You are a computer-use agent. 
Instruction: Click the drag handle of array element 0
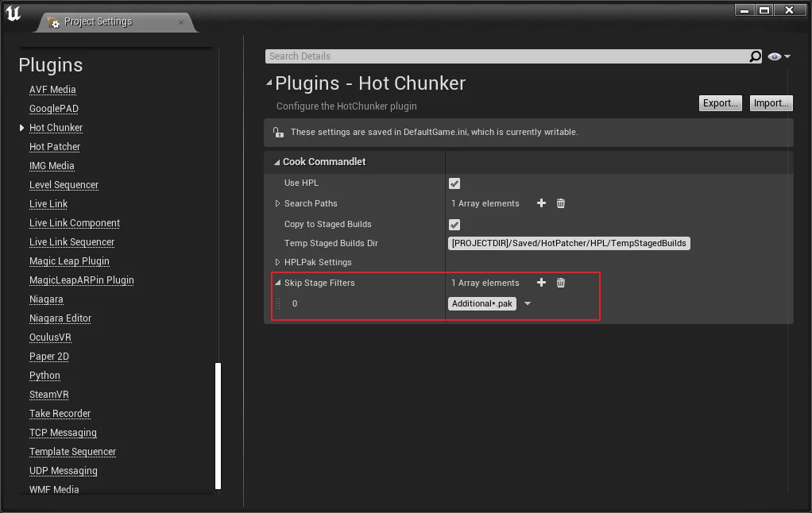click(x=278, y=303)
